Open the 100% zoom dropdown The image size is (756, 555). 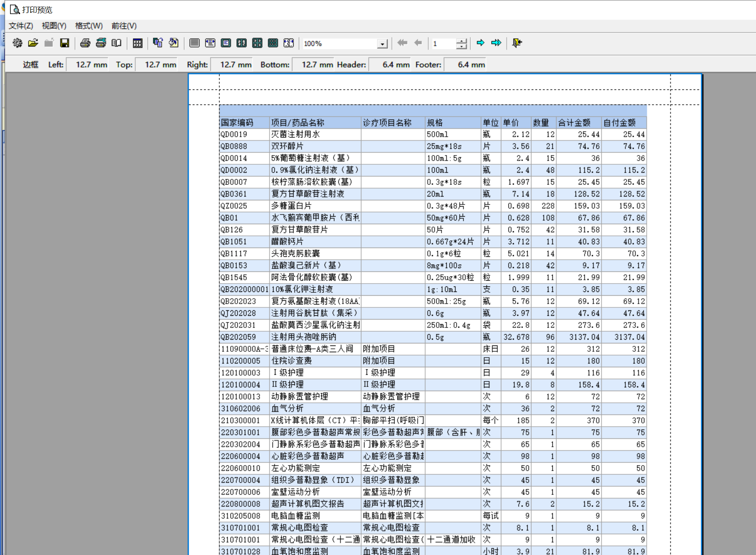[x=382, y=44]
